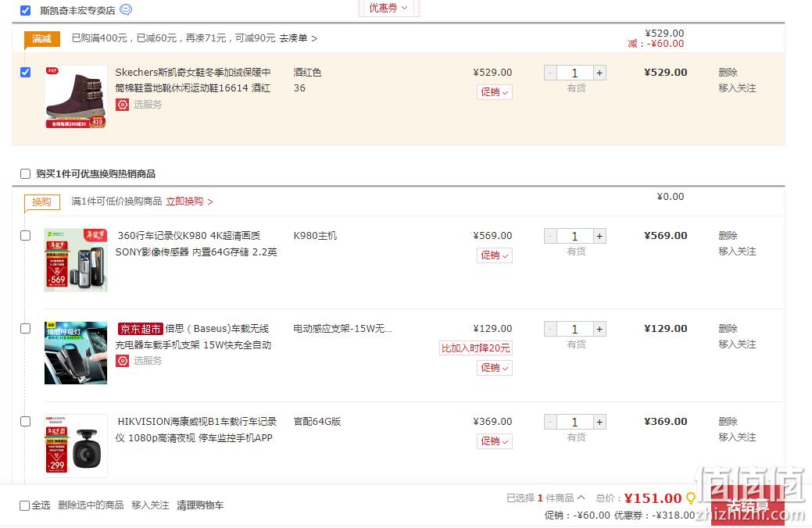Uncheck the 斯凯奇丰宏专卖店 store checkbox
The width and height of the screenshot is (812, 528).
pos(25,10)
